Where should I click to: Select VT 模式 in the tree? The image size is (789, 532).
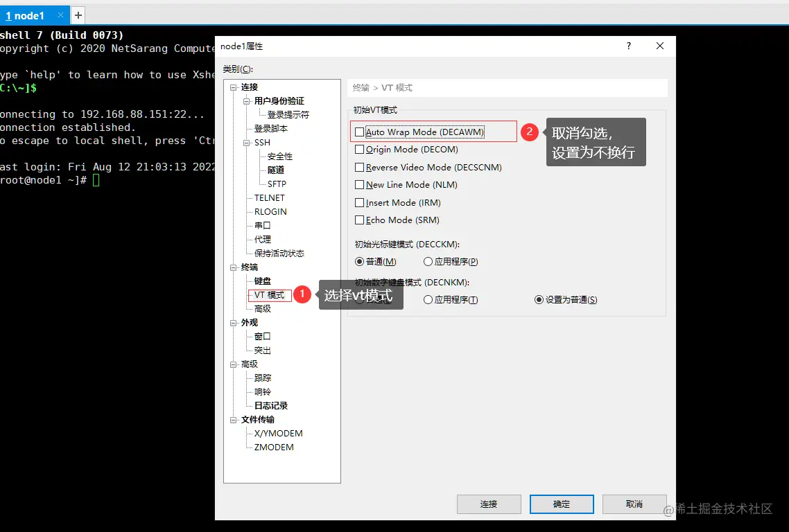(x=269, y=294)
